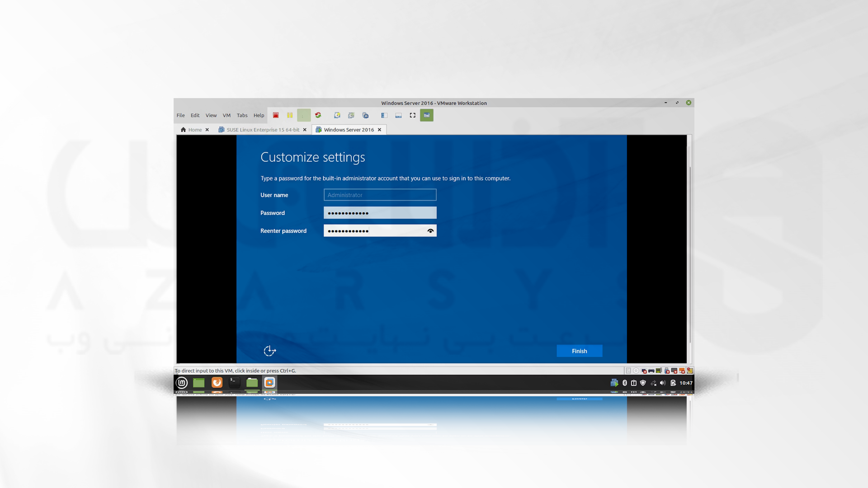Suspend the VM with the yellow pause icon

tap(290, 115)
